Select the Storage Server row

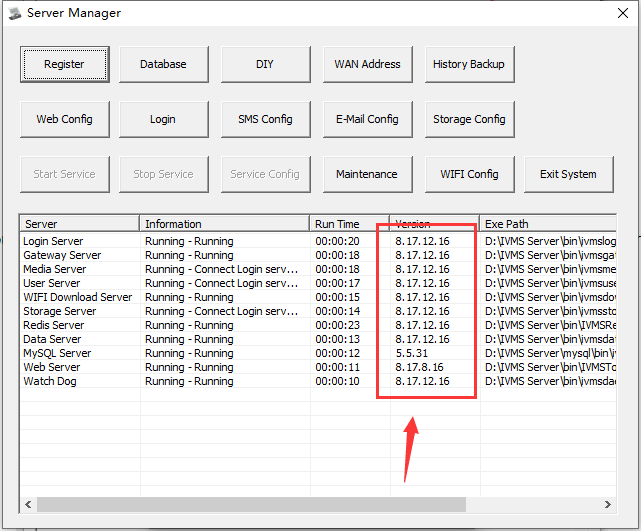pos(318,311)
